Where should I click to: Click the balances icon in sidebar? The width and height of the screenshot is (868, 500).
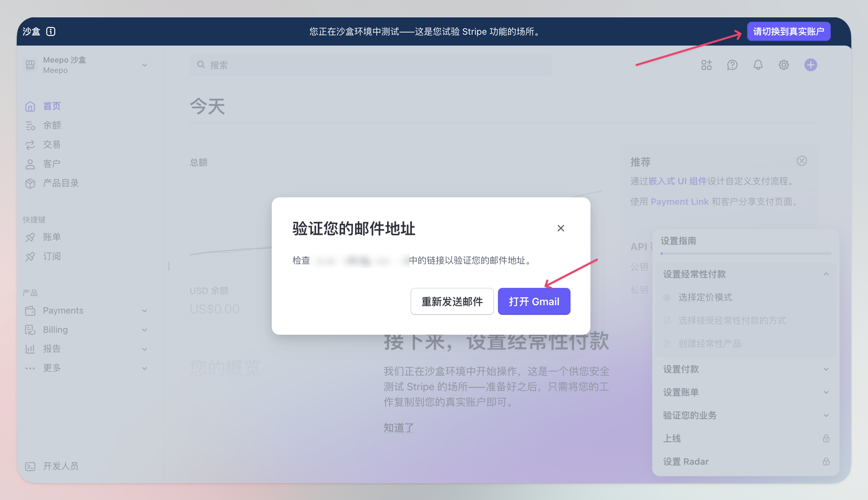click(30, 126)
